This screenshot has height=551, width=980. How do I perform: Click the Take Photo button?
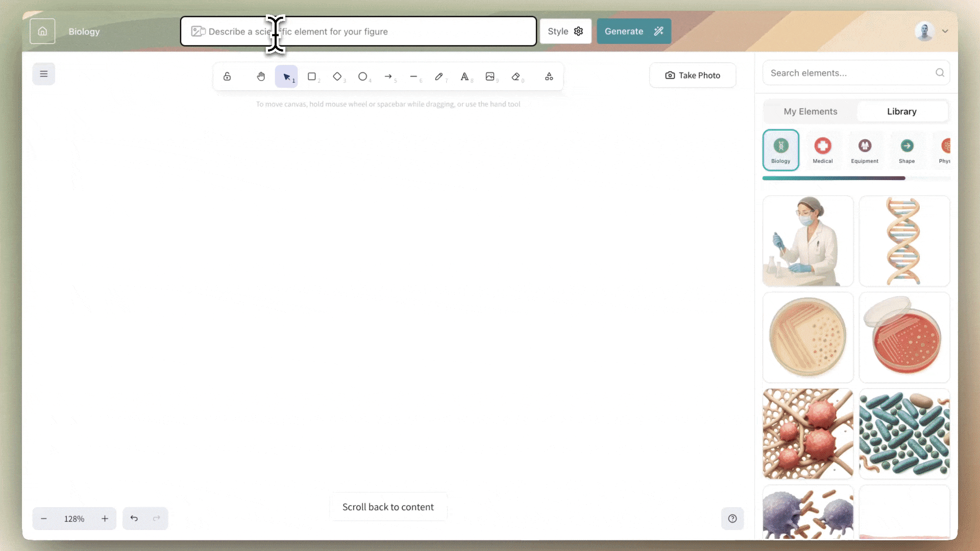[x=693, y=76]
